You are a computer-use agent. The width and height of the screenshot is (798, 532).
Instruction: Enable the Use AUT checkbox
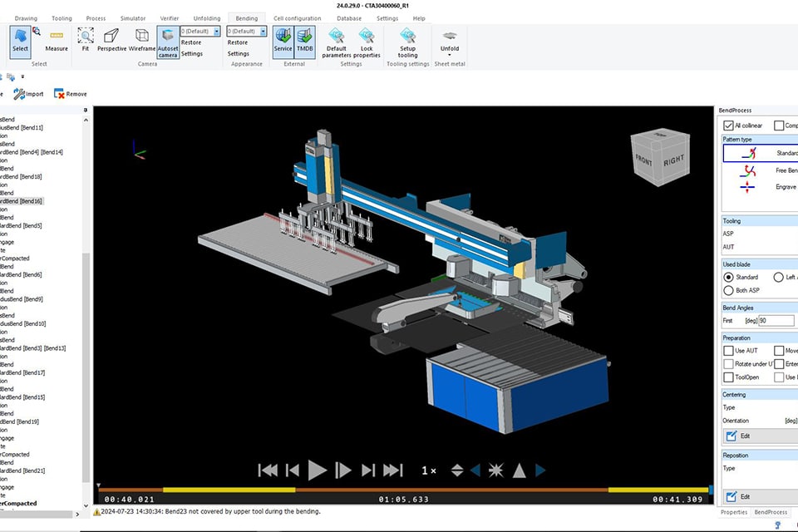coord(728,351)
